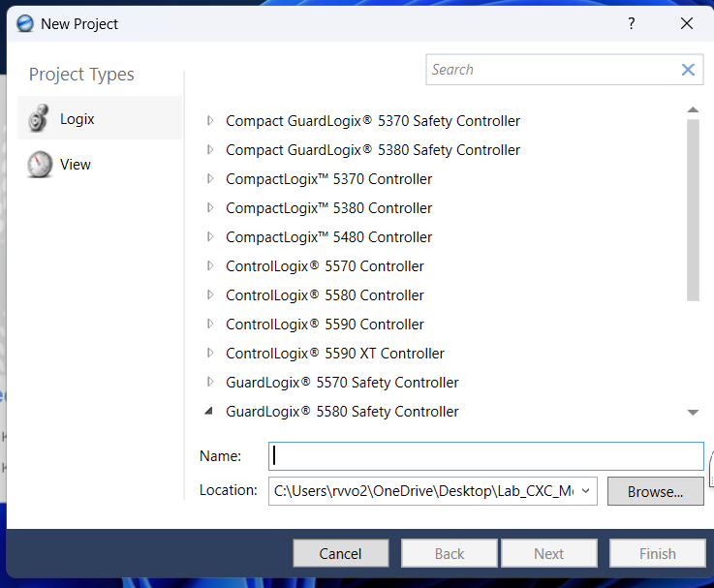Click the controller list scrollbar thumb
This screenshot has width=714, height=588.
coord(693,210)
